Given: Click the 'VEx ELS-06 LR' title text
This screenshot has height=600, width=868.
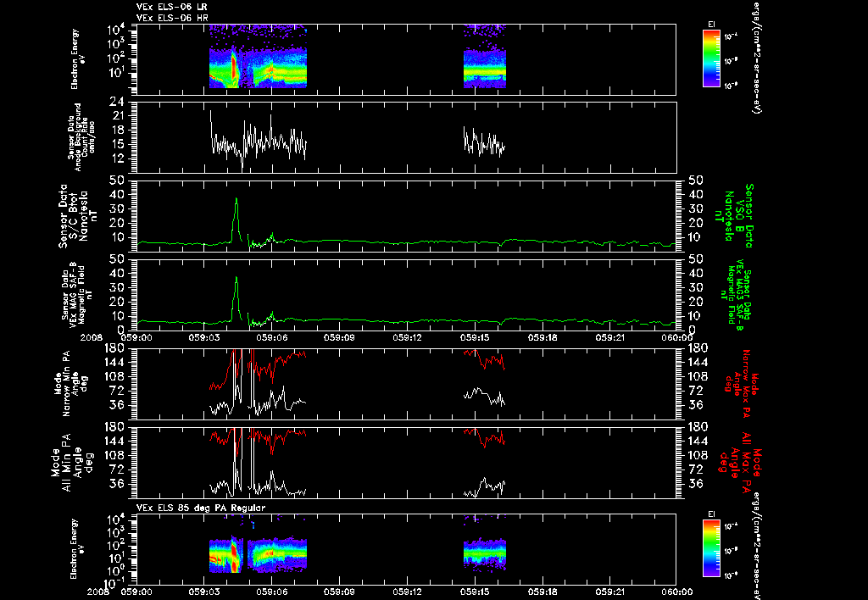Looking at the screenshot, I should click(171, 7).
